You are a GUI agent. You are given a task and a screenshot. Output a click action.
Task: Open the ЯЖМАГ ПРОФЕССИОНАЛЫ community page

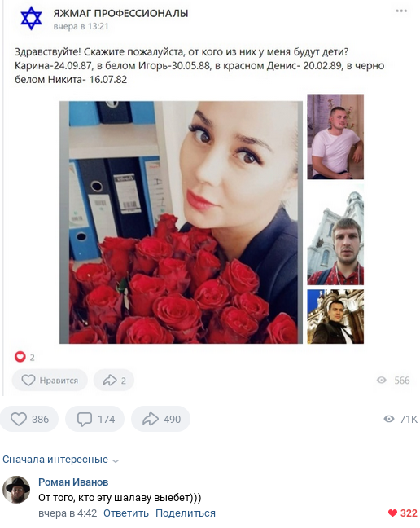[120, 13]
